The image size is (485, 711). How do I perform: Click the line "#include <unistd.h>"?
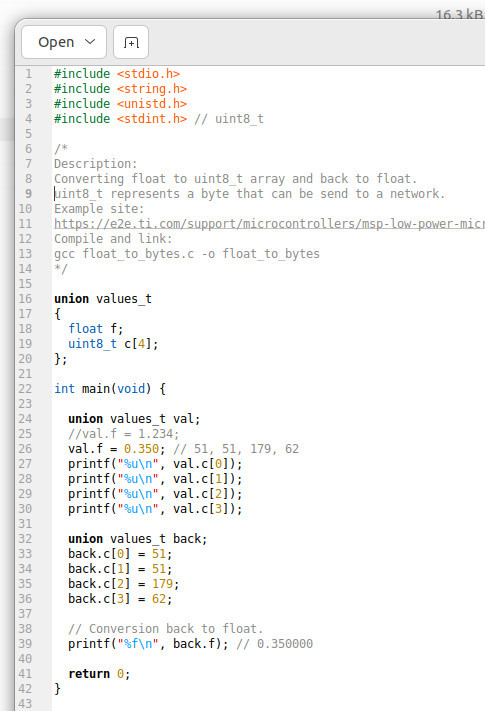tap(121, 103)
